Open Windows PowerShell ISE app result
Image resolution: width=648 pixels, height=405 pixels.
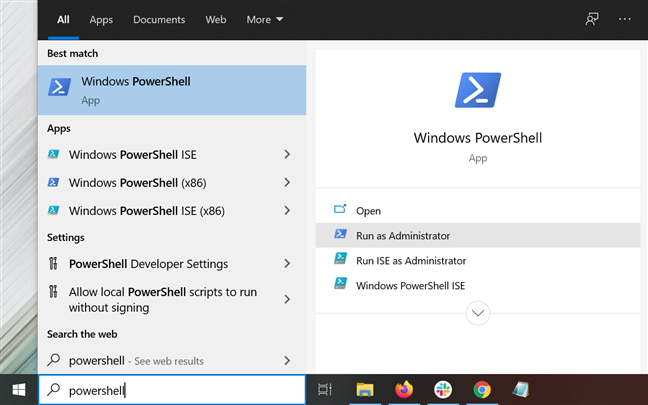coord(172,155)
